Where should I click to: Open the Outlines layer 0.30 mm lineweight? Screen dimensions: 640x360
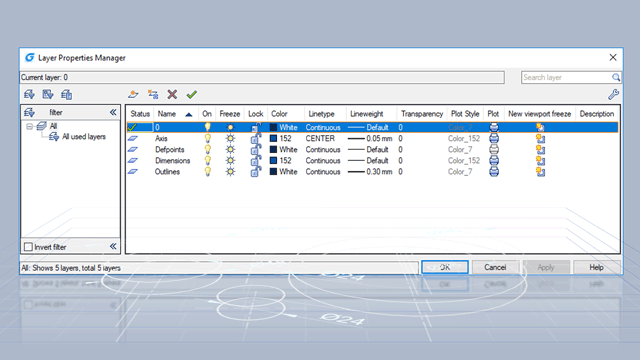point(370,171)
